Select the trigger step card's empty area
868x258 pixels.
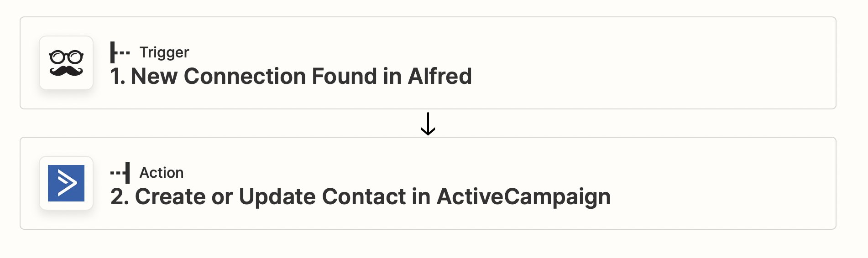coord(653,63)
